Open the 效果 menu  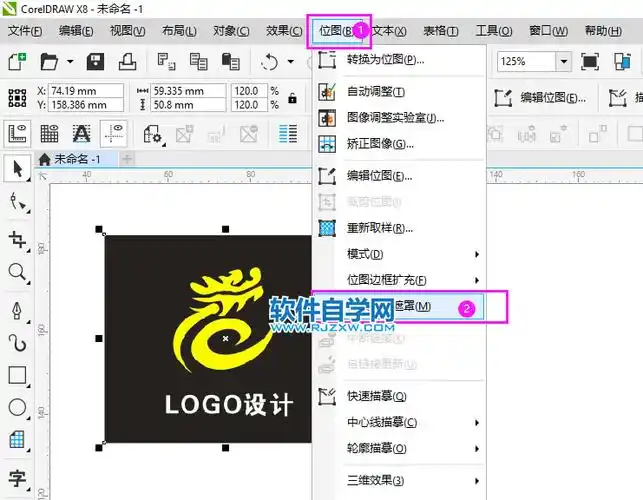pos(285,31)
